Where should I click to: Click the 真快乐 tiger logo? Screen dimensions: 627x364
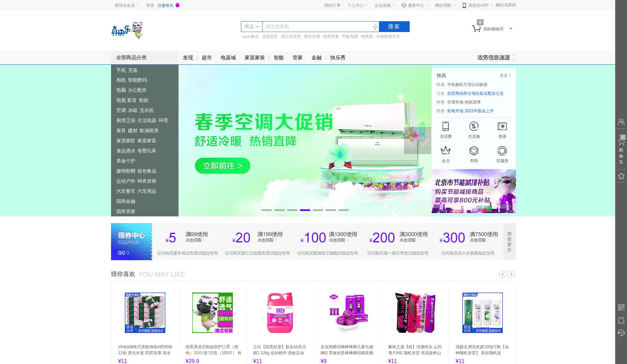tap(127, 30)
